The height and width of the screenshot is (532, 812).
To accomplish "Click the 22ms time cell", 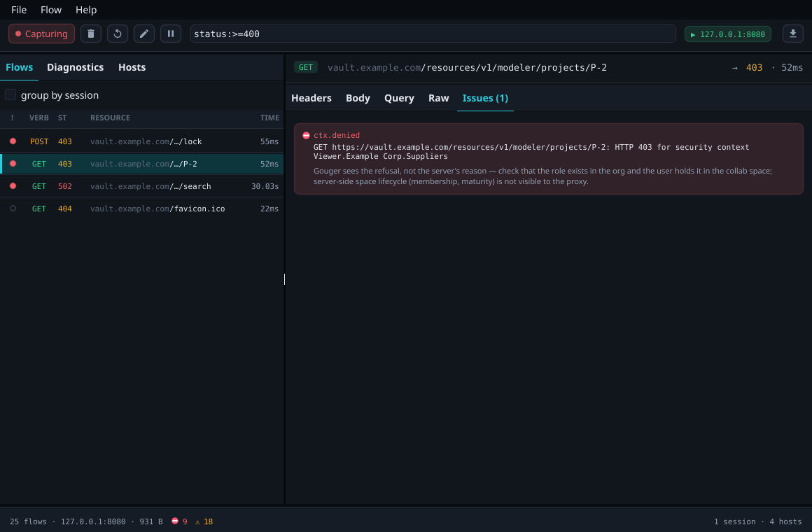I will pos(269,208).
